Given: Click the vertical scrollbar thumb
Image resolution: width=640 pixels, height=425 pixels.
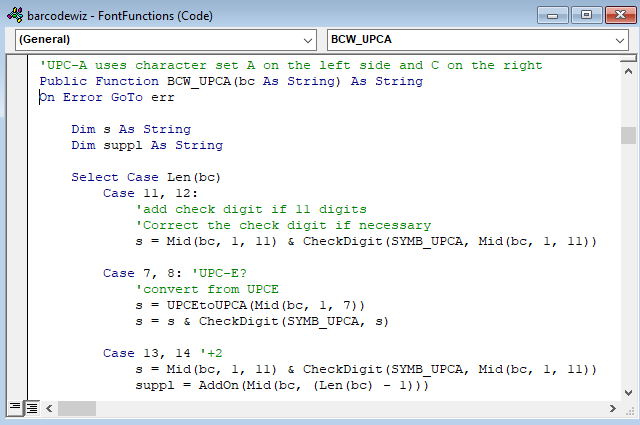Looking at the screenshot, I should 628,135.
